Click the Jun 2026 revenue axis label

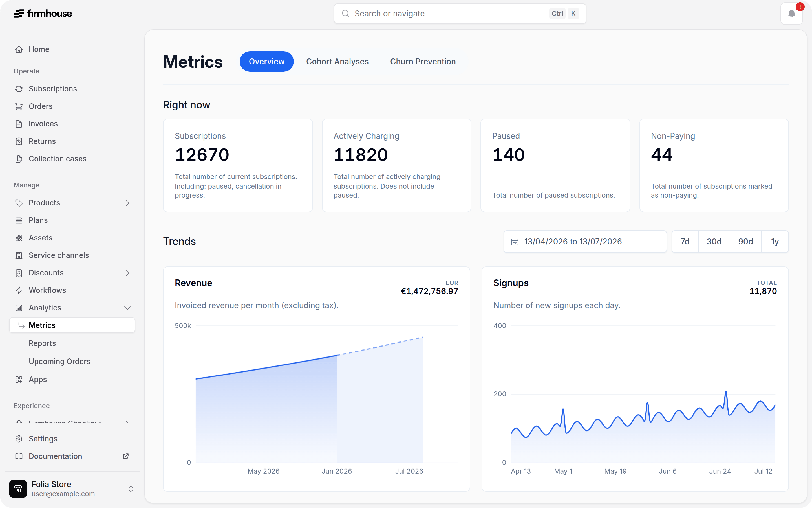[337, 471]
